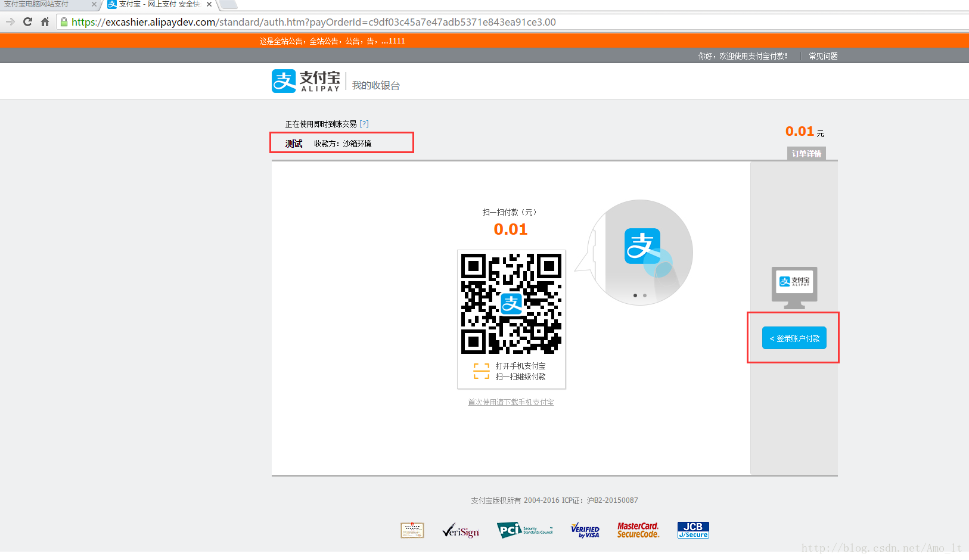969x560 pixels.
Task: Click 扫一扫付款（元） label
Action: point(511,212)
